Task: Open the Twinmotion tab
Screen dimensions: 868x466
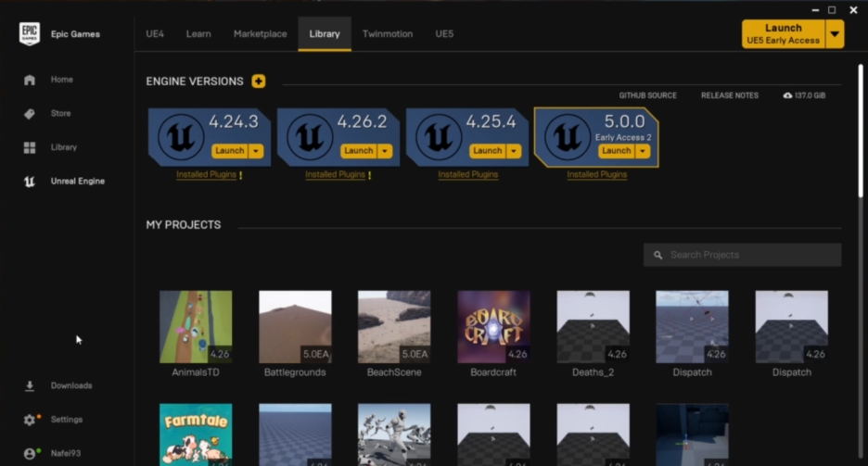Action: pos(388,33)
